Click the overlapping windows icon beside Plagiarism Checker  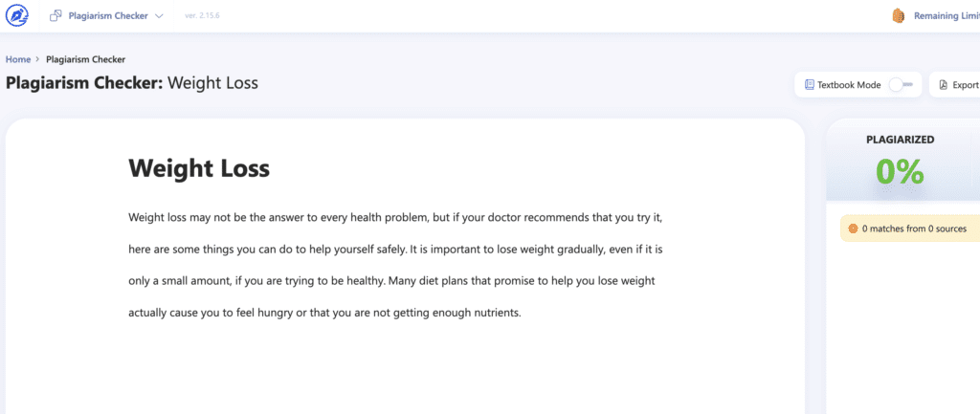(x=56, y=15)
